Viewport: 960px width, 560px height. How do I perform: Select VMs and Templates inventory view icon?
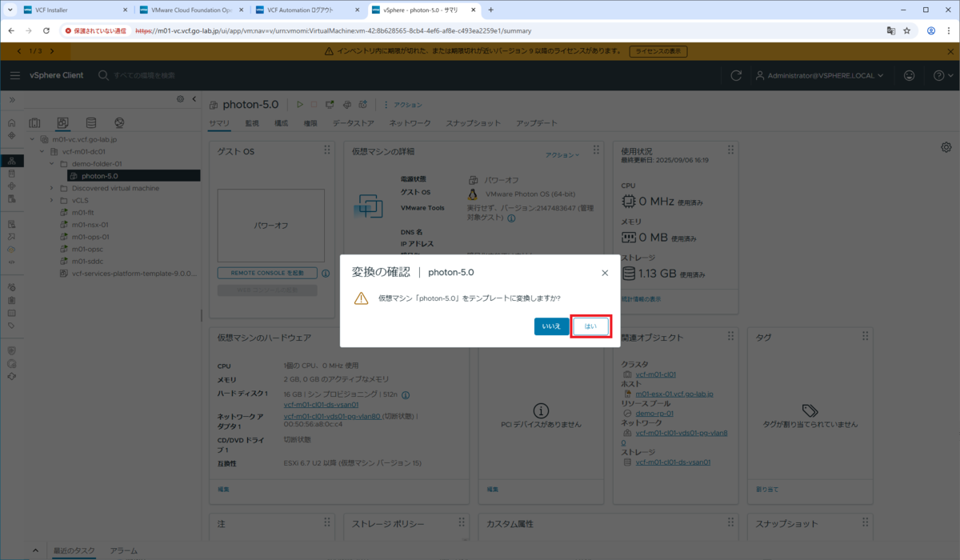(62, 123)
